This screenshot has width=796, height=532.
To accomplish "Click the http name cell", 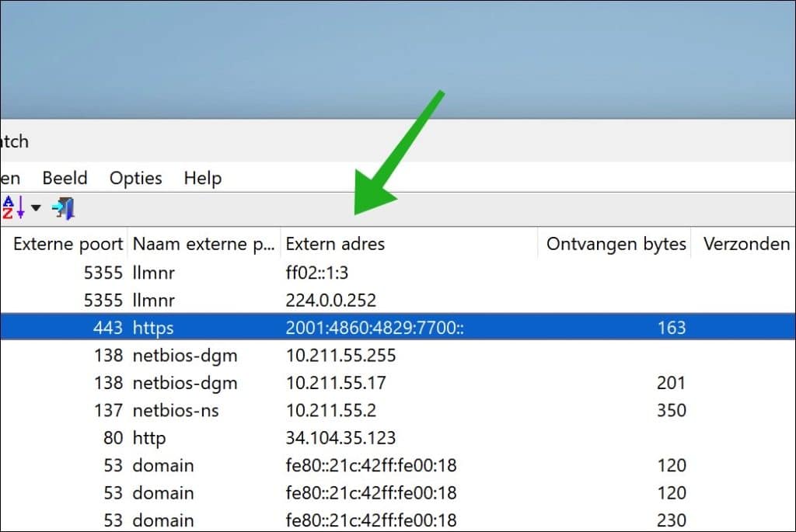I will click(x=148, y=438).
